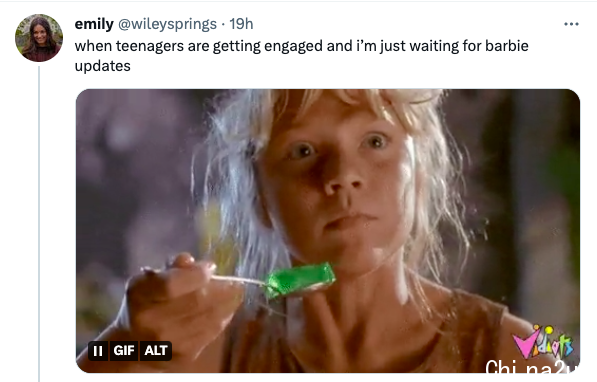
Task: Open the display name emily
Action: (94, 24)
